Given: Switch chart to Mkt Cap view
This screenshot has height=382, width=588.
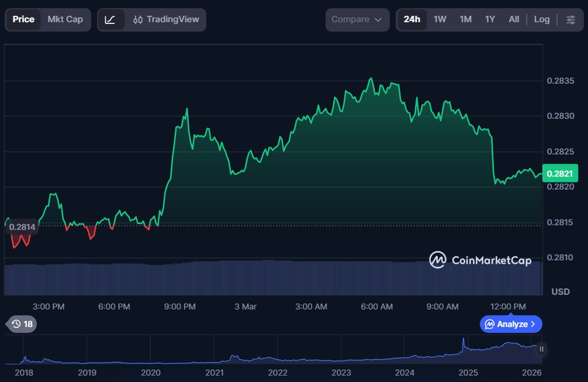Looking at the screenshot, I should 65,19.
